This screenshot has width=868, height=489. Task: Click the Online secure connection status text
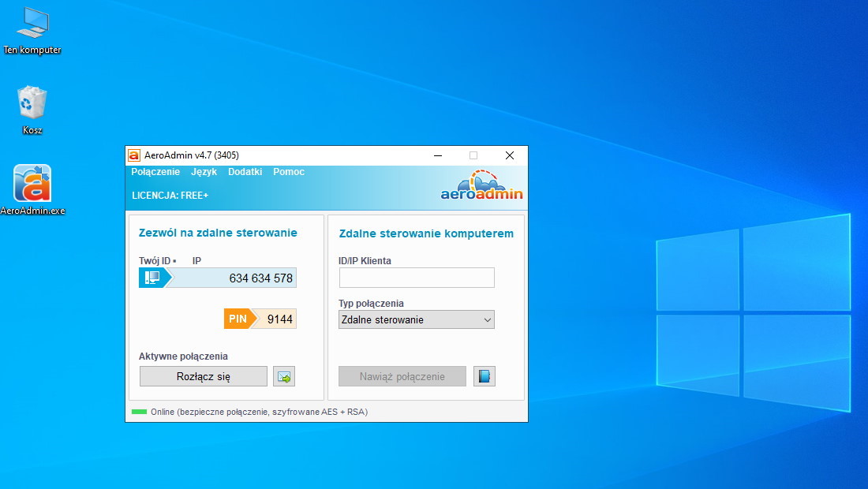pyautogui.click(x=259, y=412)
